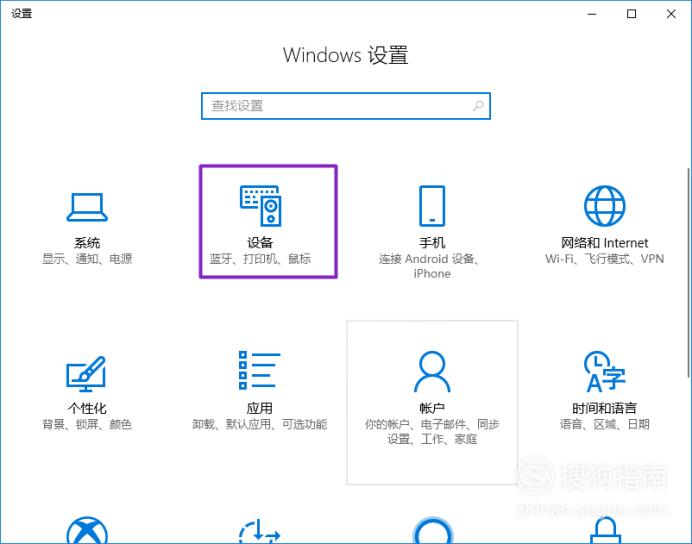Open the privacy padlock icon
Image resolution: width=692 pixels, height=544 pixels.
[x=605, y=530]
